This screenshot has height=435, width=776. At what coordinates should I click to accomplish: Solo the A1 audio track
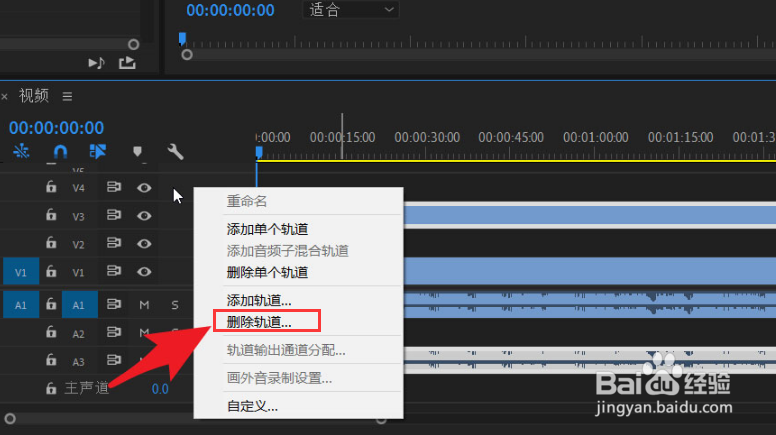(175, 305)
